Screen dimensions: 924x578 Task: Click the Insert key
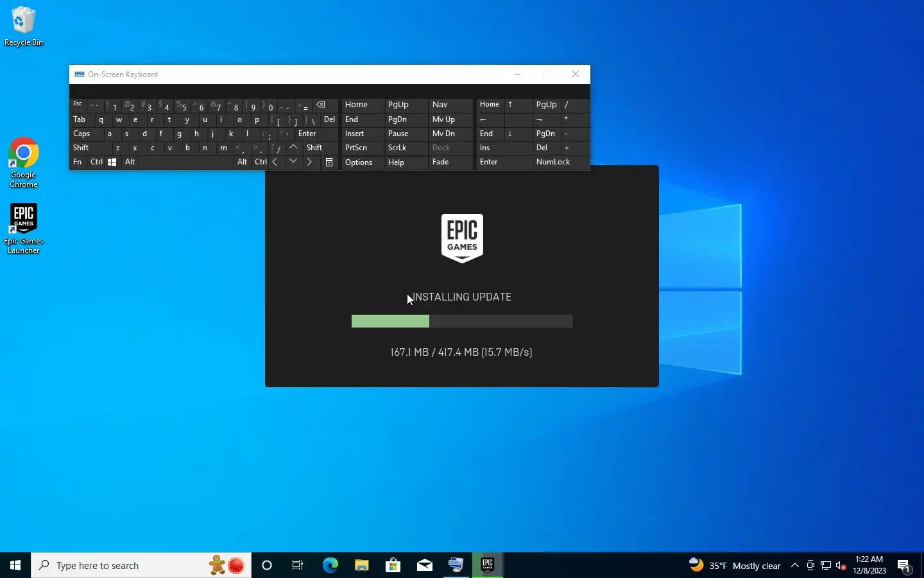(362, 134)
